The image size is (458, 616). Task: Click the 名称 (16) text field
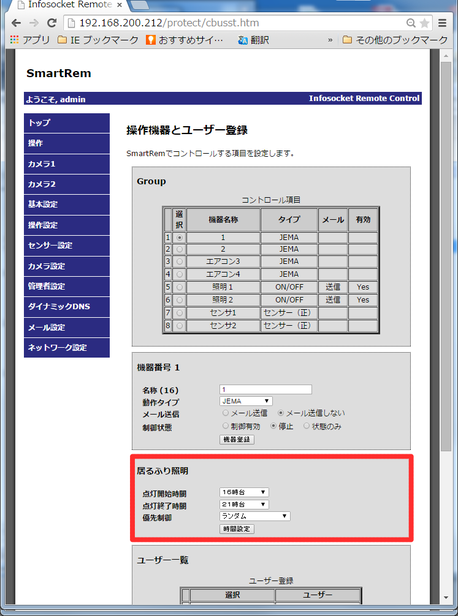coord(266,389)
